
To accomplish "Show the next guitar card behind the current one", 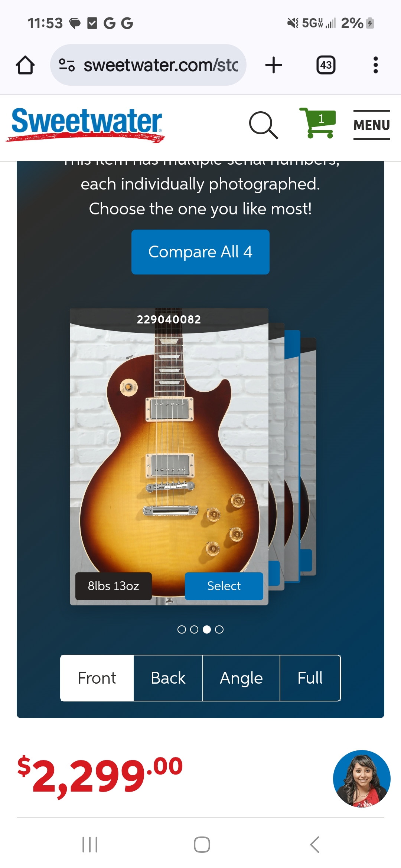I will pyautogui.click(x=276, y=456).
